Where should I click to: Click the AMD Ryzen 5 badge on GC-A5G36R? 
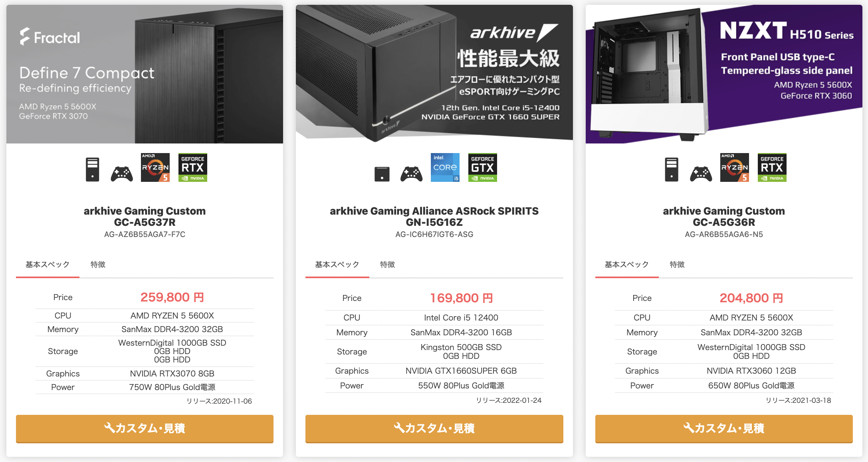pyautogui.click(x=735, y=167)
